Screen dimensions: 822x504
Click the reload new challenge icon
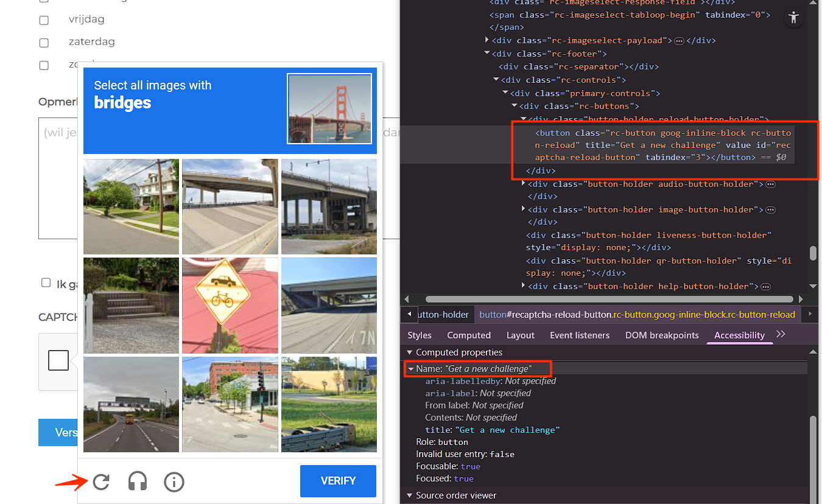[x=101, y=482]
